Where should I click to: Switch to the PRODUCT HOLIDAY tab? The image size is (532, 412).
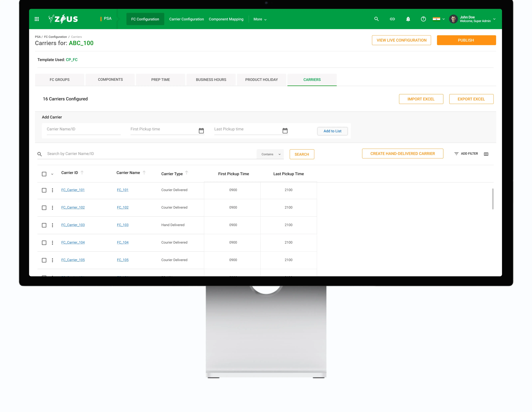pyautogui.click(x=262, y=80)
